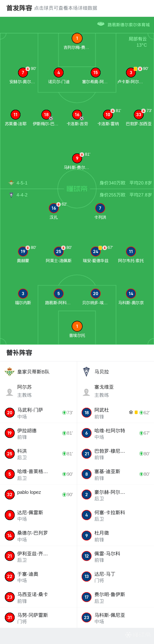The height and width of the screenshot is (644, 154).
Task: Select red player number 7 安赫尔-奥尔
Action: pyautogui.click(x=23, y=73)
